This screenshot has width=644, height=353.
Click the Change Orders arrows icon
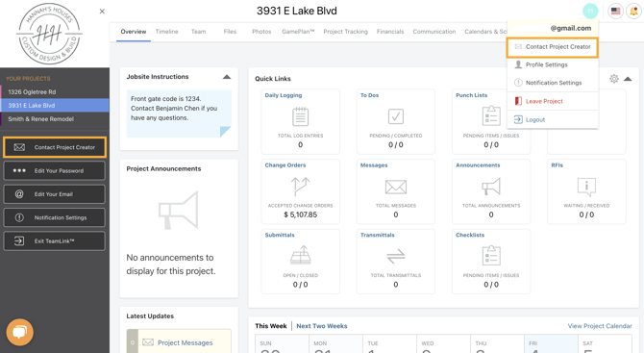tap(300, 187)
